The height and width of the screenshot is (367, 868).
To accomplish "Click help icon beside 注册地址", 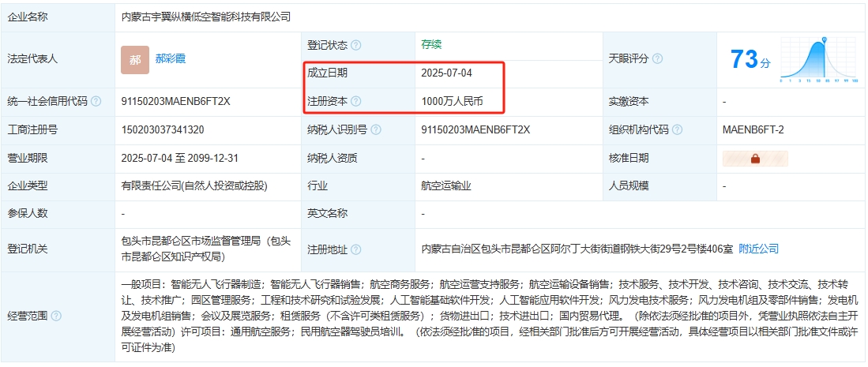I will pos(356,249).
